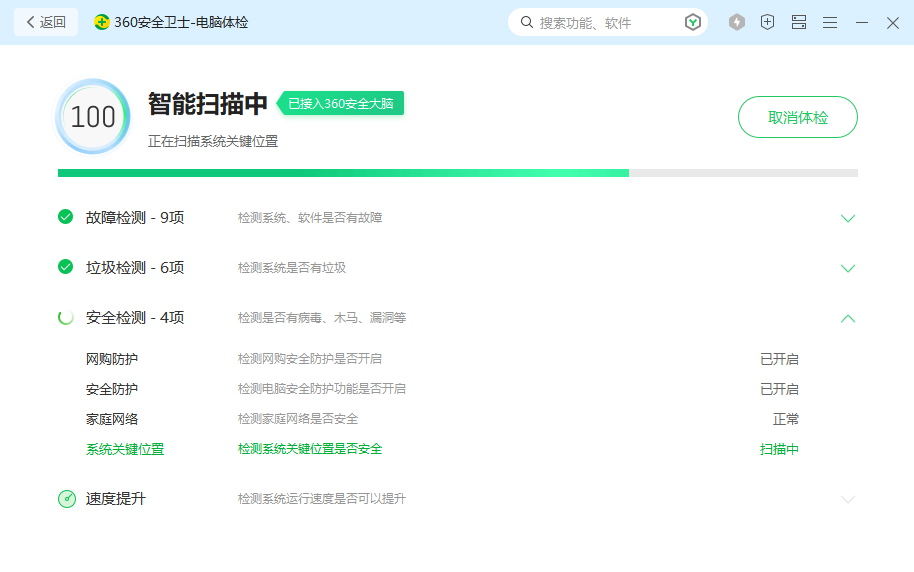Focus the 搜索功能、软件 search field
914x572 pixels.
coord(607,22)
